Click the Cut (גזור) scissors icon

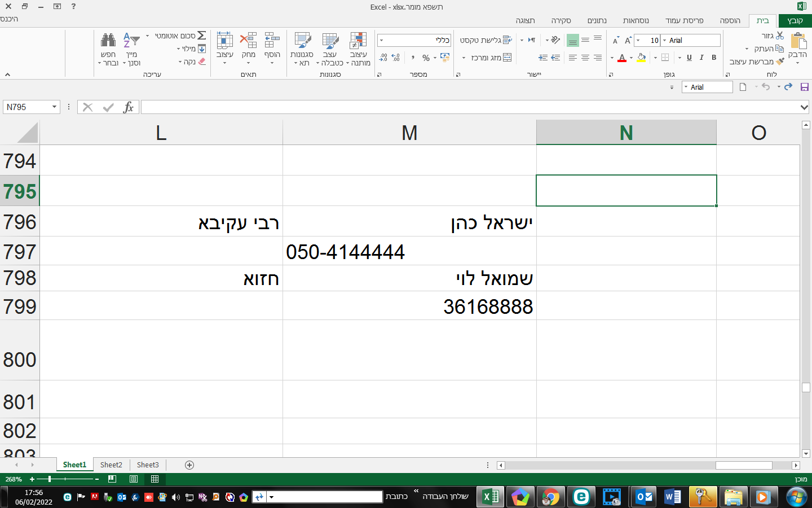point(780,36)
